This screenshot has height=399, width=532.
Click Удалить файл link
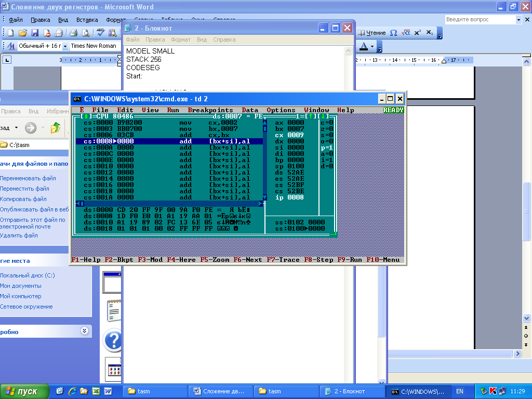pos(19,235)
